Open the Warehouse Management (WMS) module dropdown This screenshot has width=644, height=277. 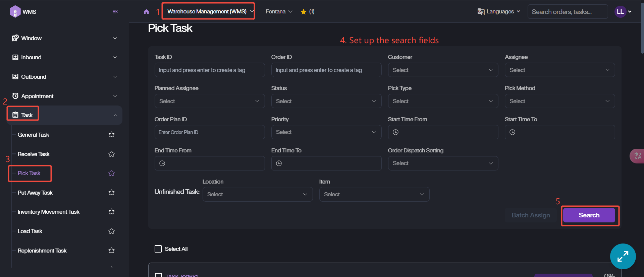(x=209, y=11)
